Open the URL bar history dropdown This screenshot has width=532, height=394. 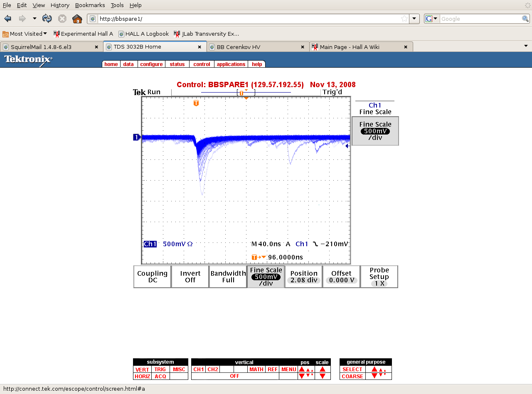(414, 19)
